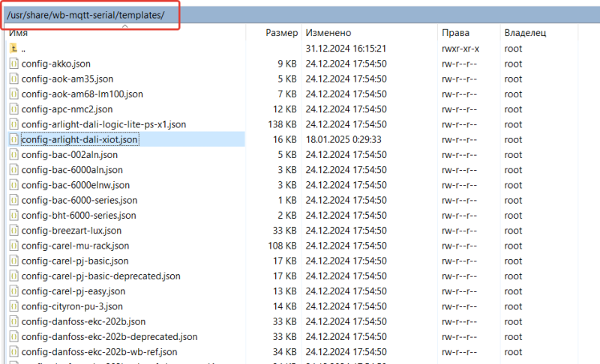
Task: Open the parent directory folder icon
Action: coord(13,49)
